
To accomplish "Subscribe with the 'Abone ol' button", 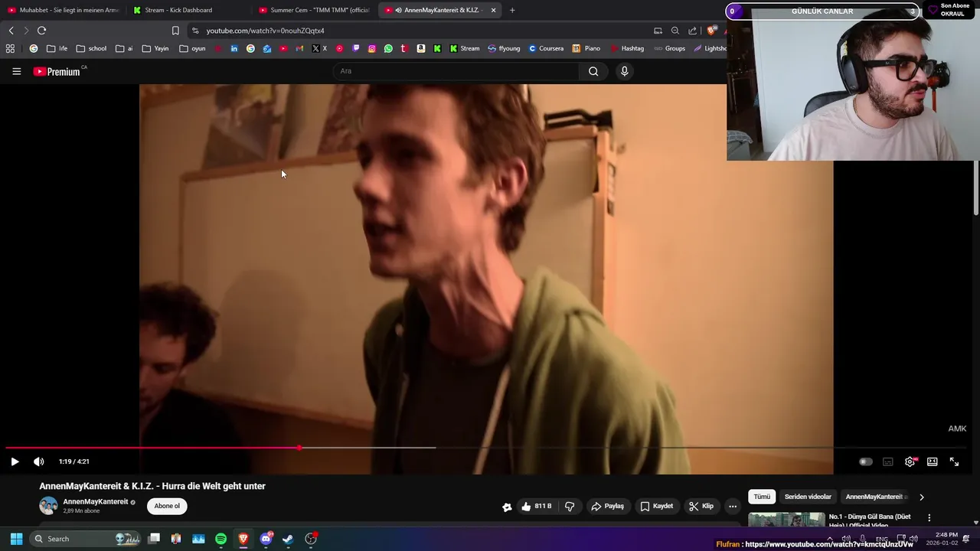I will click(167, 506).
